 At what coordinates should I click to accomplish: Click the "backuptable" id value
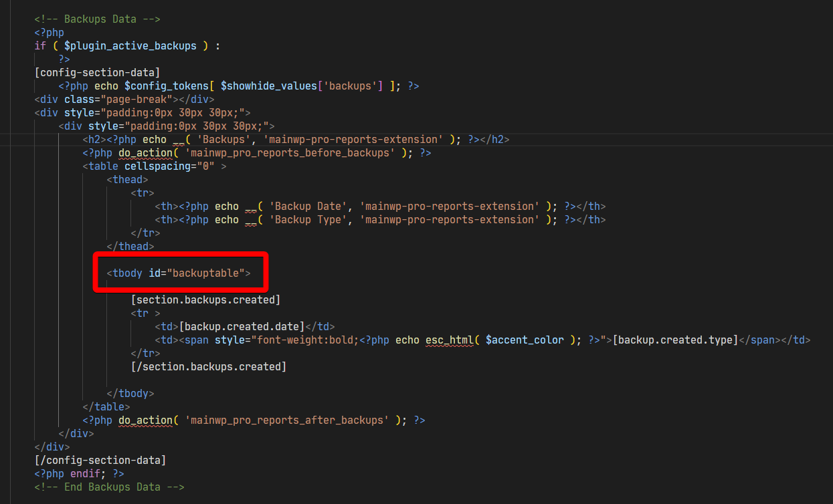point(205,273)
